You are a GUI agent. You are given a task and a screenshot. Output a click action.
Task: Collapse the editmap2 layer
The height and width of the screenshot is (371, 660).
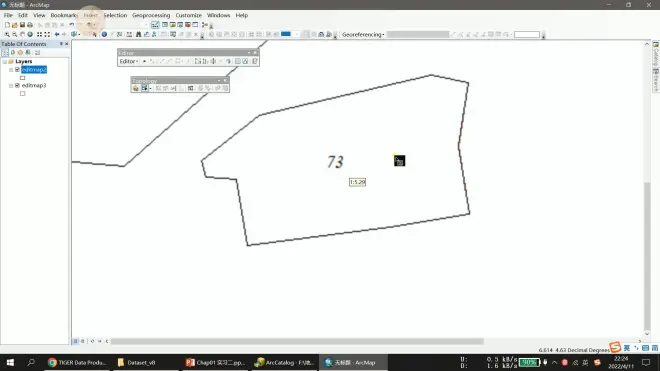tap(11, 69)
